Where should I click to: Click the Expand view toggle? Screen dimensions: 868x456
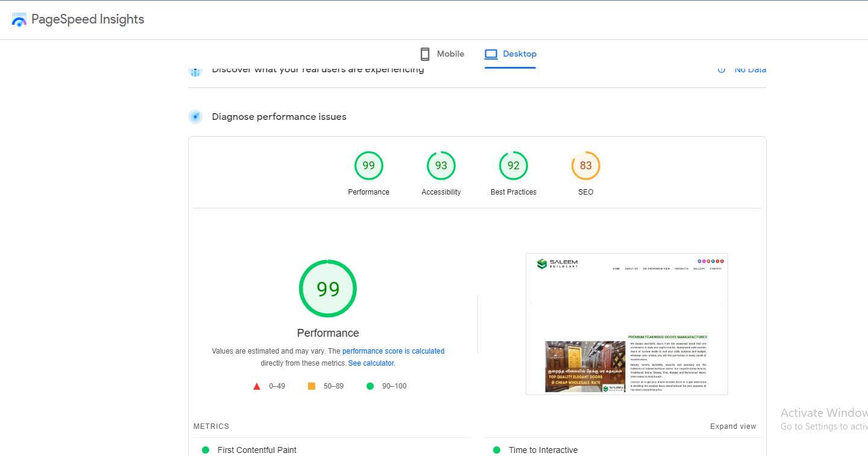[733, 426]
